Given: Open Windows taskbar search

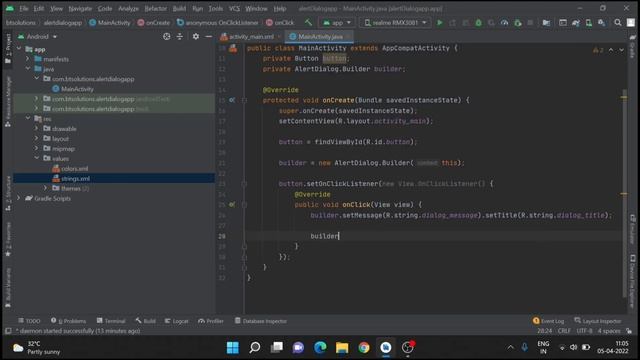Looking at the screenshot, I should click(255, 348).
